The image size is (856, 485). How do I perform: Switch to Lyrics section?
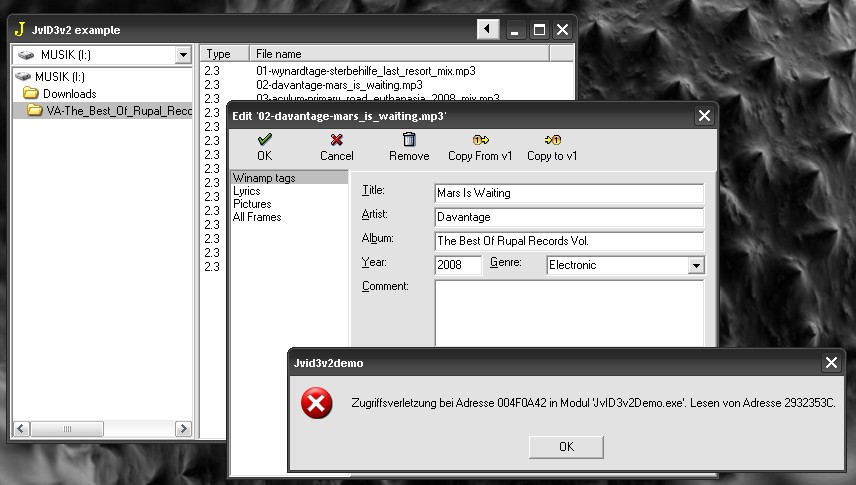click(x=247, y=191)
